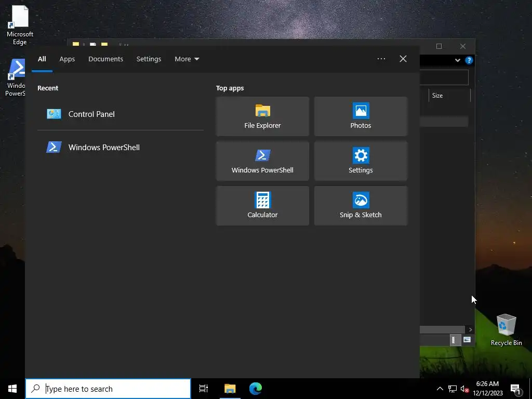Open the Photos top app tile
This screenshot has height=399, width=532.
[361, 116]
